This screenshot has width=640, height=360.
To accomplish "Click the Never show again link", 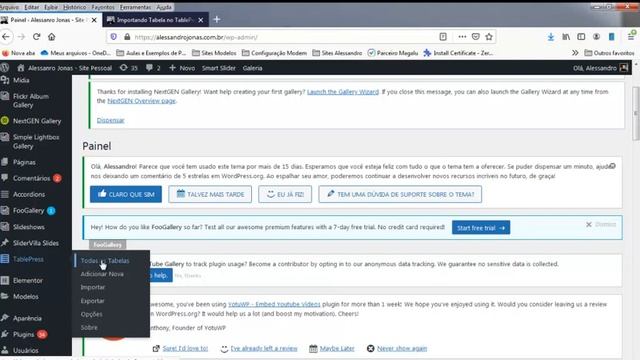I will point(402,349).
